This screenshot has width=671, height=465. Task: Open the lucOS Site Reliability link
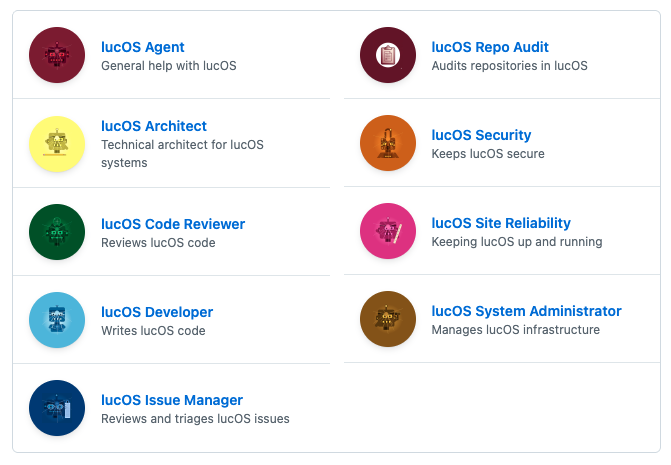[x=501, y=223]
